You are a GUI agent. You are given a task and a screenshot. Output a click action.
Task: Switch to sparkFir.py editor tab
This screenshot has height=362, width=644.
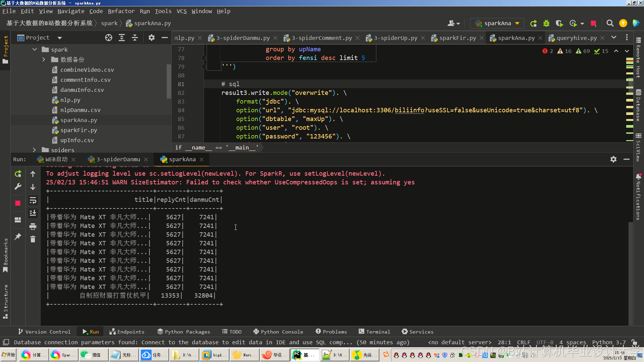458,38
